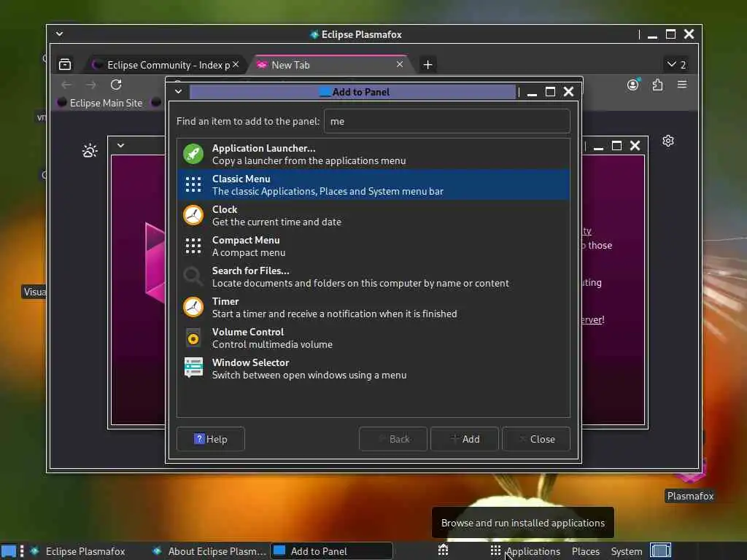Reload the page in Plasmafox
The width and height of the screenshot is (747, 560).
pos(116,85)
